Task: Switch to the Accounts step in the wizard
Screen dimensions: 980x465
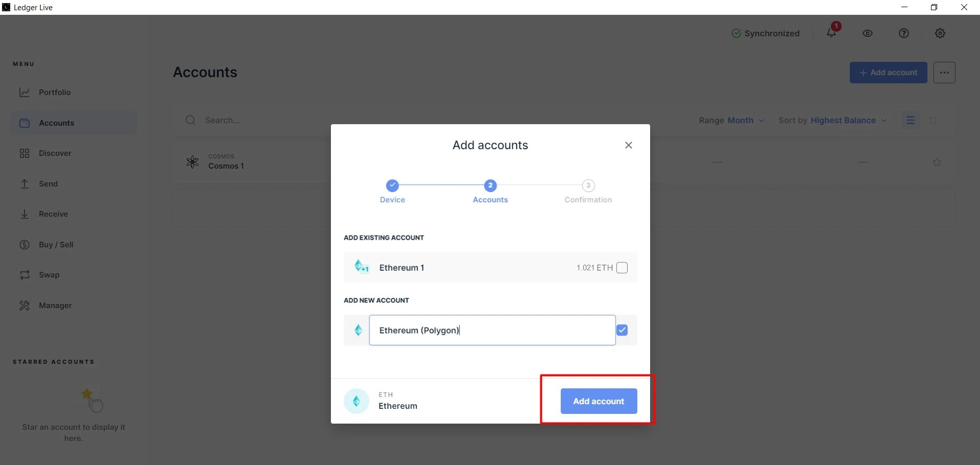Action: (x=490, y=191)
